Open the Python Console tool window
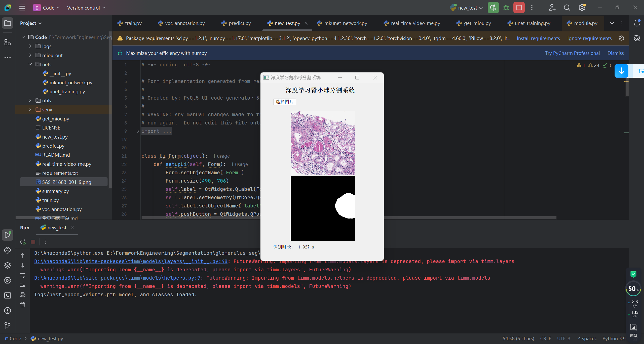The image size is (644, 344). [x=8, y=250]
